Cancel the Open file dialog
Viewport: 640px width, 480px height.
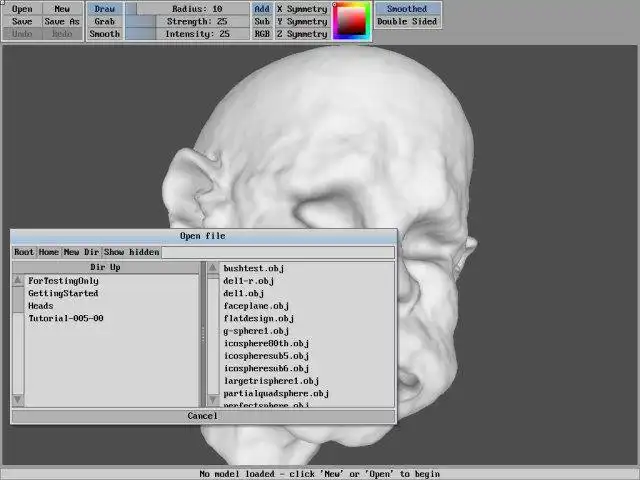coord(203,416)
